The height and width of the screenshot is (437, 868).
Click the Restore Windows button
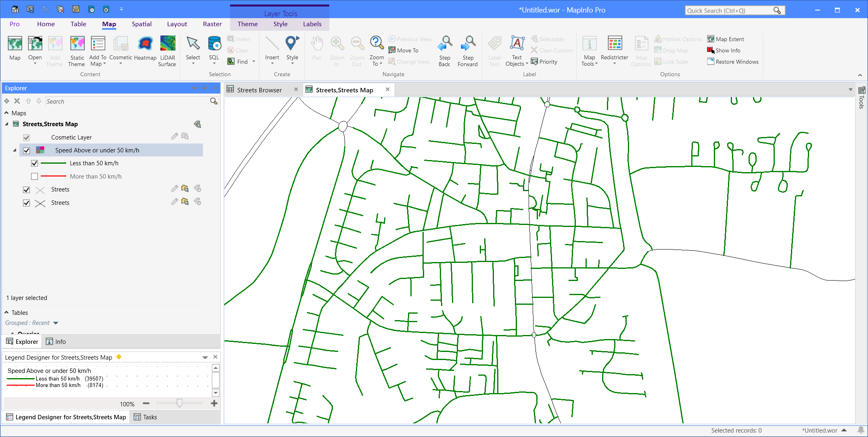(x=736, y=62)
